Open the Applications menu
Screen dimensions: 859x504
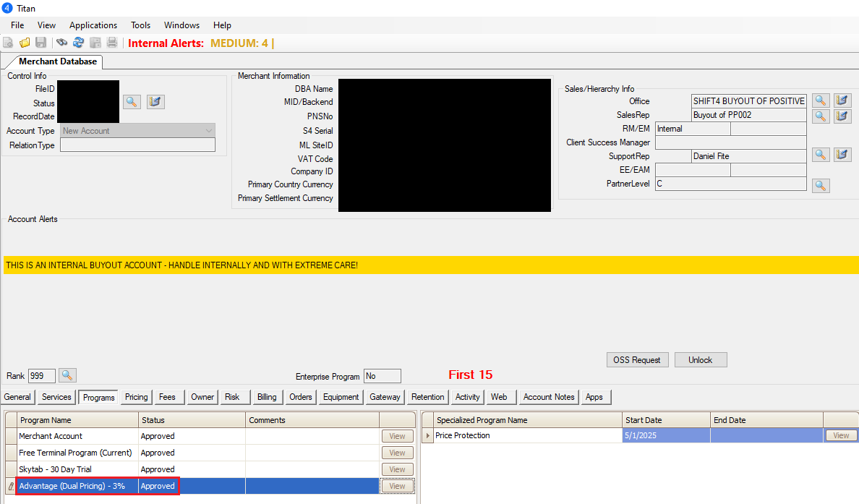pos(93,25)
